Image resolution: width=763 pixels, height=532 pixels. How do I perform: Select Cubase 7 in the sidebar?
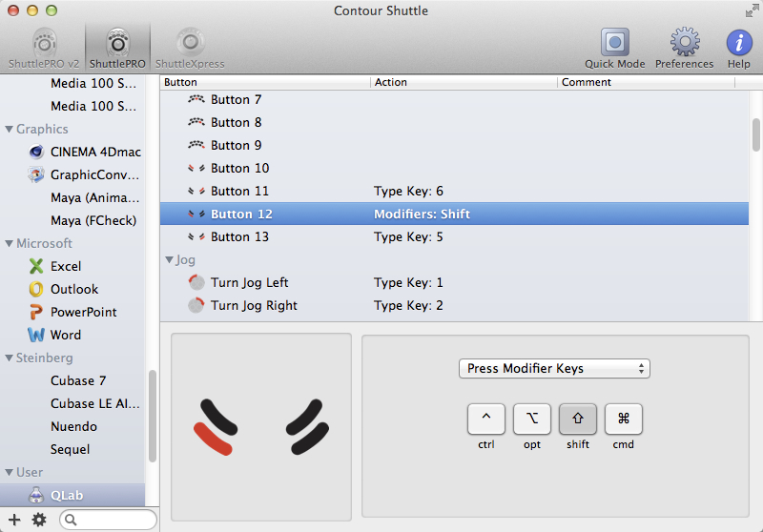click(x=78, y=380)
